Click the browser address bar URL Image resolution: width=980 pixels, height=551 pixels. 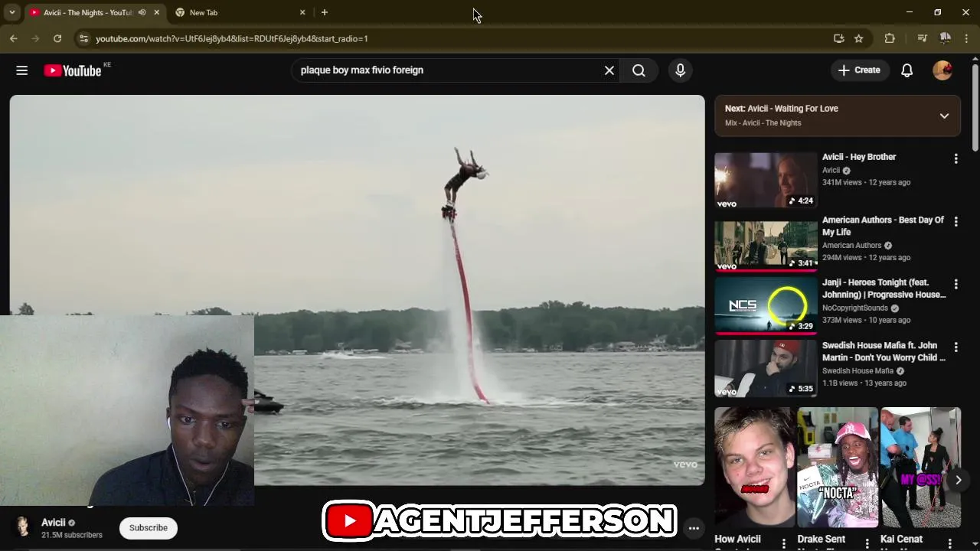[x=232, y=38]
